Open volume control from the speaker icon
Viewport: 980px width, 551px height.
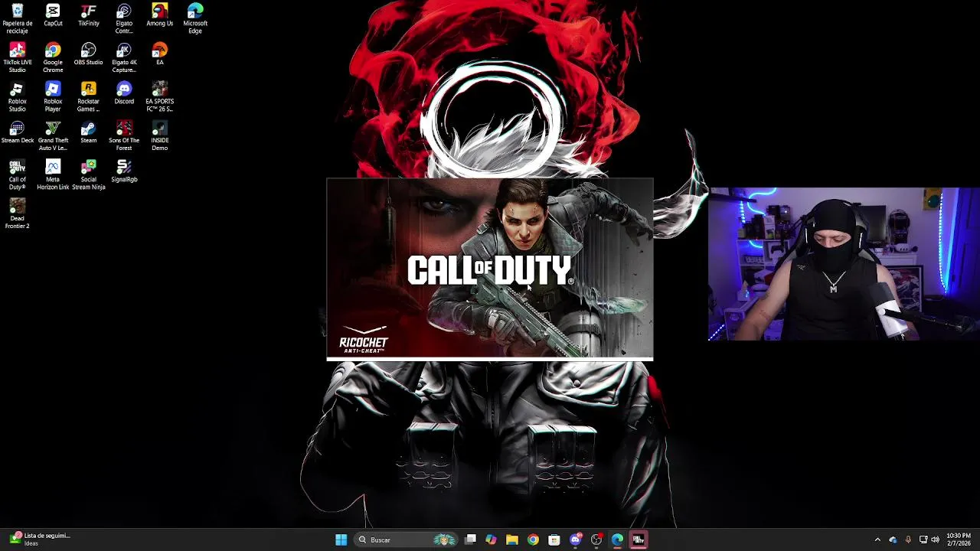935,540
